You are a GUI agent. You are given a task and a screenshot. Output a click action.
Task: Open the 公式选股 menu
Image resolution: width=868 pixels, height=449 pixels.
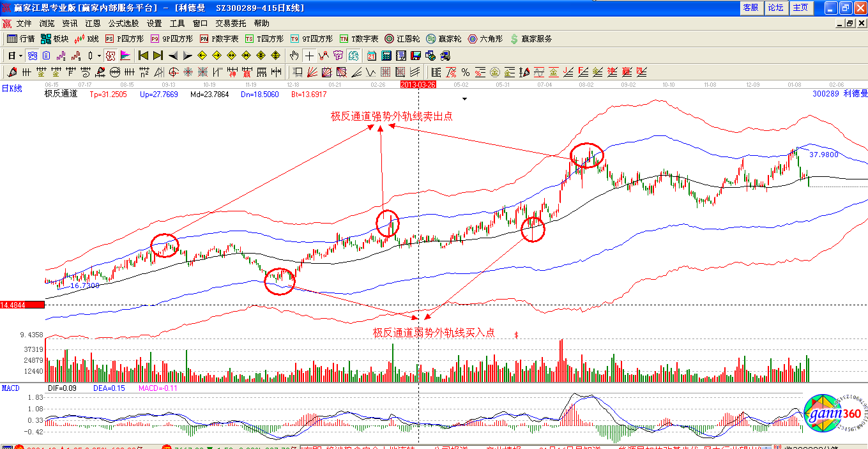click(123, 23)
